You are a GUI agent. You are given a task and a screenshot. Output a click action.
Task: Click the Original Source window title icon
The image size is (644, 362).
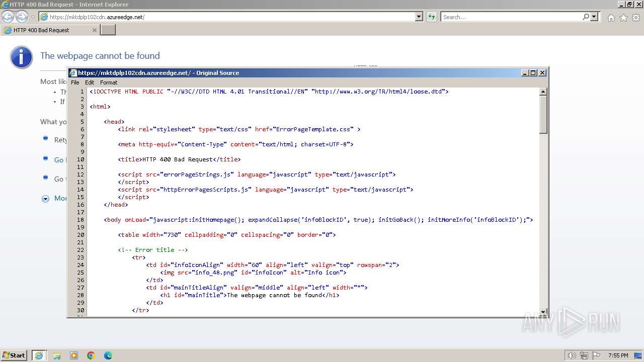point(73,73)
